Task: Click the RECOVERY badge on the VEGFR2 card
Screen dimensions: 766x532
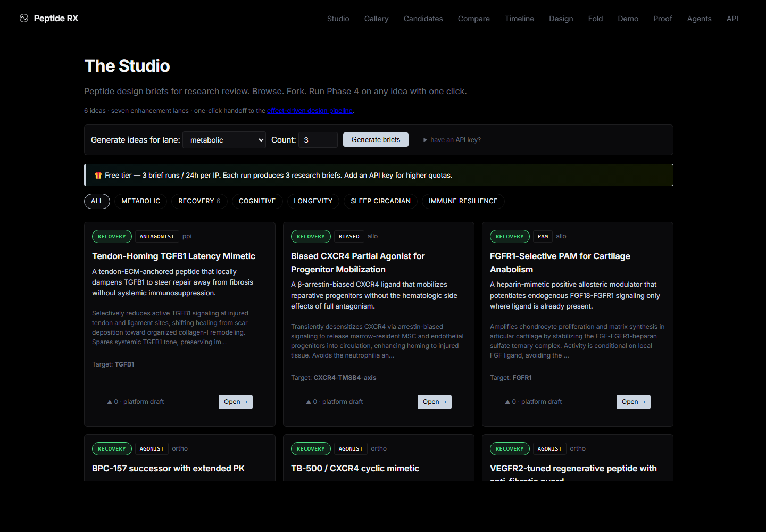Action: (x=510, y=449)
